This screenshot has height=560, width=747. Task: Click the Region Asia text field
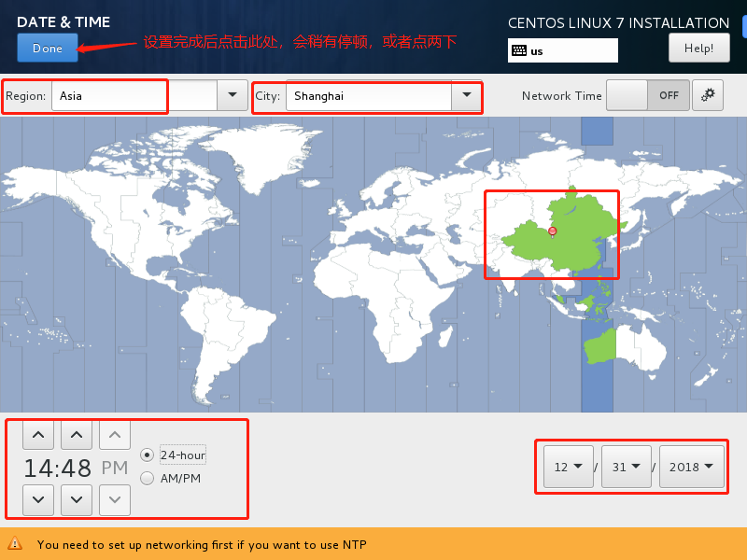(x=134, y=95)
